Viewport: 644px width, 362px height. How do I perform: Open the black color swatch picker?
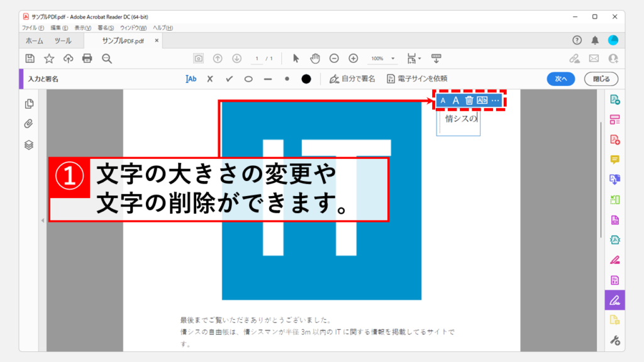(x=306, y=79)
